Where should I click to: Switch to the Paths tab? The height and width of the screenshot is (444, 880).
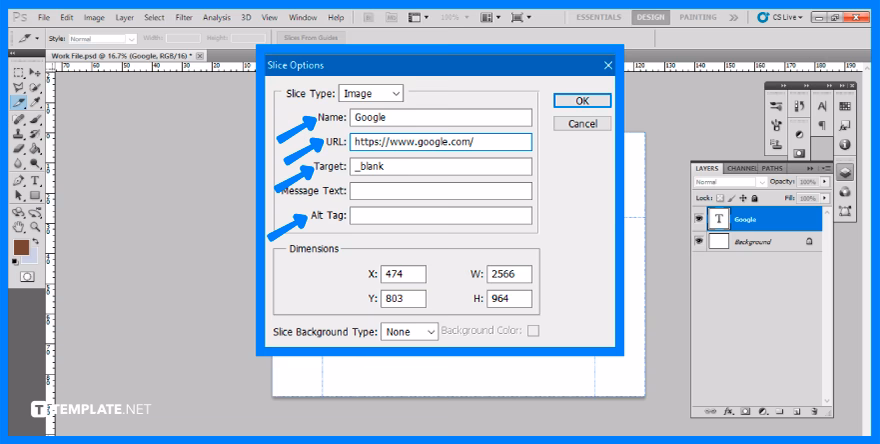[x=774, y=168]
